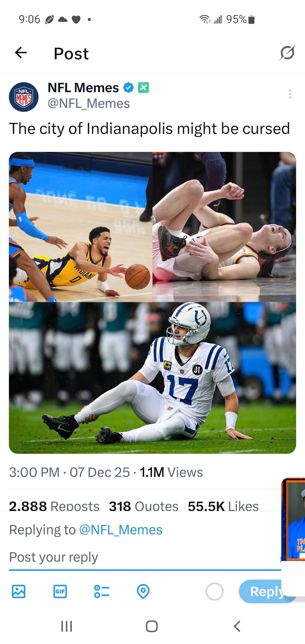Add a poll to the reply
305x644 pixels.
101,591
